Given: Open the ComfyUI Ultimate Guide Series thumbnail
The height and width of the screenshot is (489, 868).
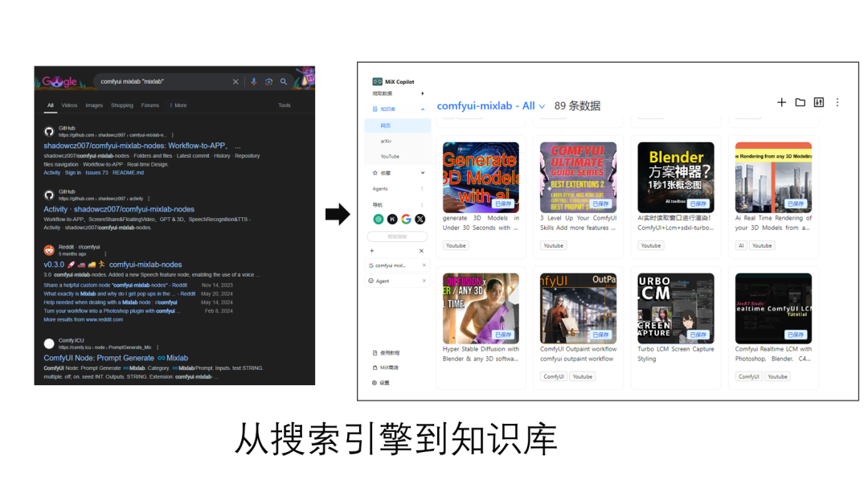Looking at the screenshot, I should [x=579, y=177].
